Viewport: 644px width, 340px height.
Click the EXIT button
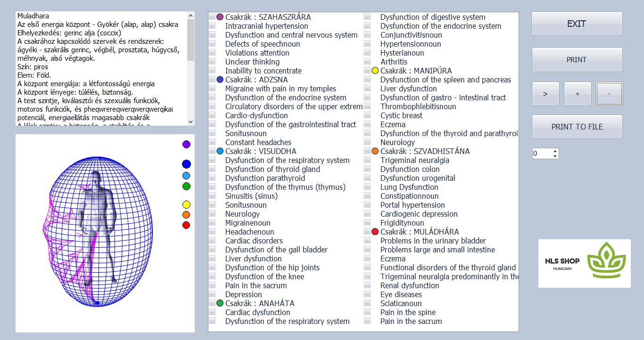coord(577,24)
